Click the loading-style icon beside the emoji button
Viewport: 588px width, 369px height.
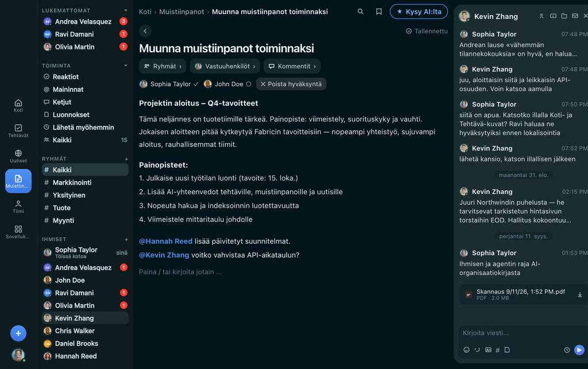(477, 350)
